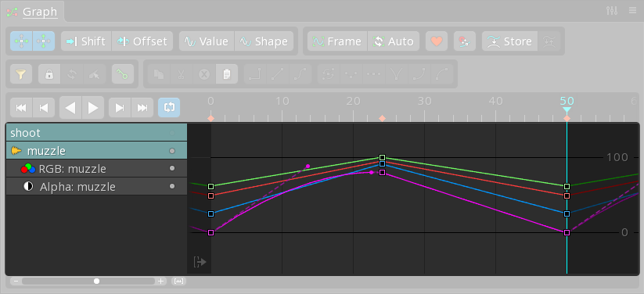Click the paste clipboard icon
This screenshot has width=644, height=294.
[226, 74]
